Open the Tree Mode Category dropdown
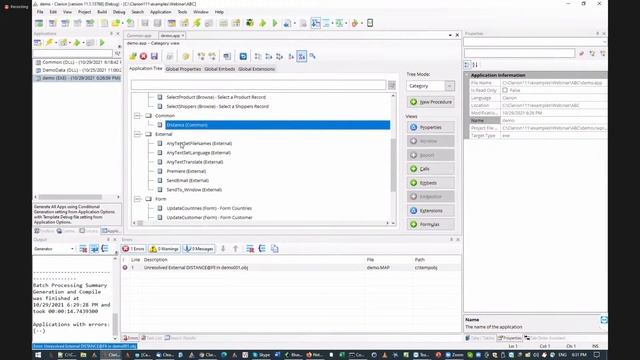Screen dimensions: 640x360 [449, 86]
